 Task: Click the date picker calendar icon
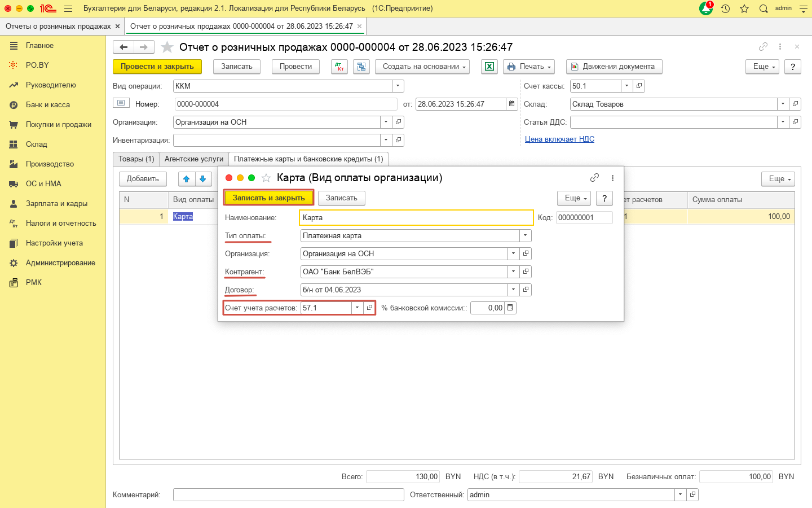(x=512, y=104)
